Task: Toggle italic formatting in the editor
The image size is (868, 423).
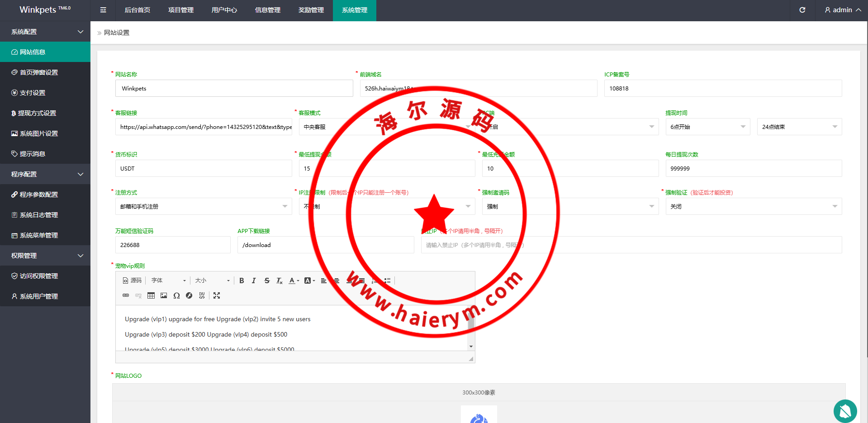Action: click(254, 280)
